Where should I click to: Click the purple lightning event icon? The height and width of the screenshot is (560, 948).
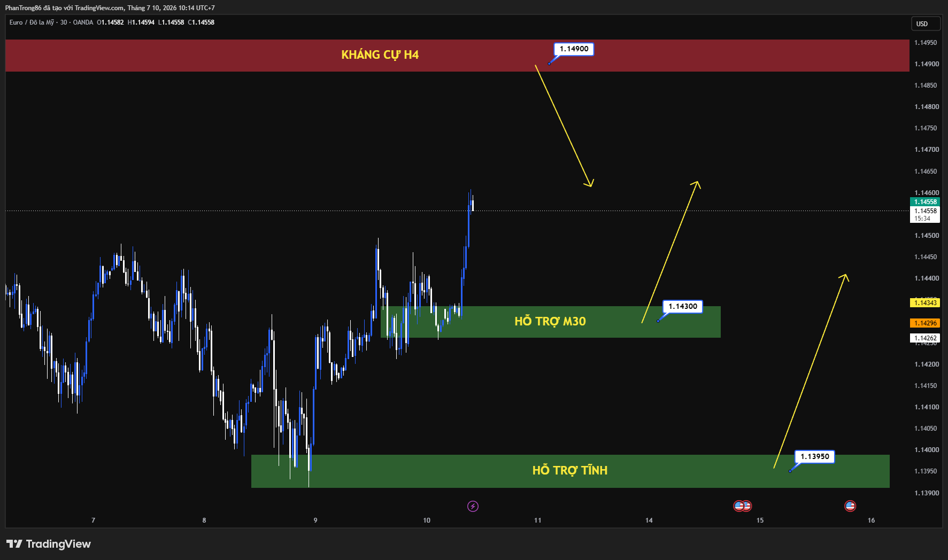pyautogui.click(x=473, y=506)
